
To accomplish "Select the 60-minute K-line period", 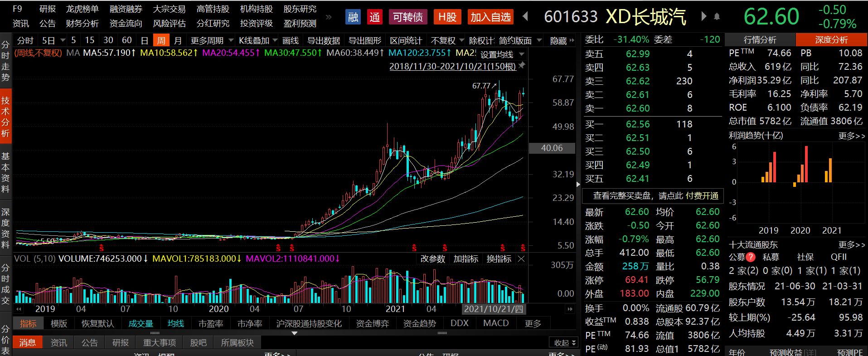I will coord(127,40).
